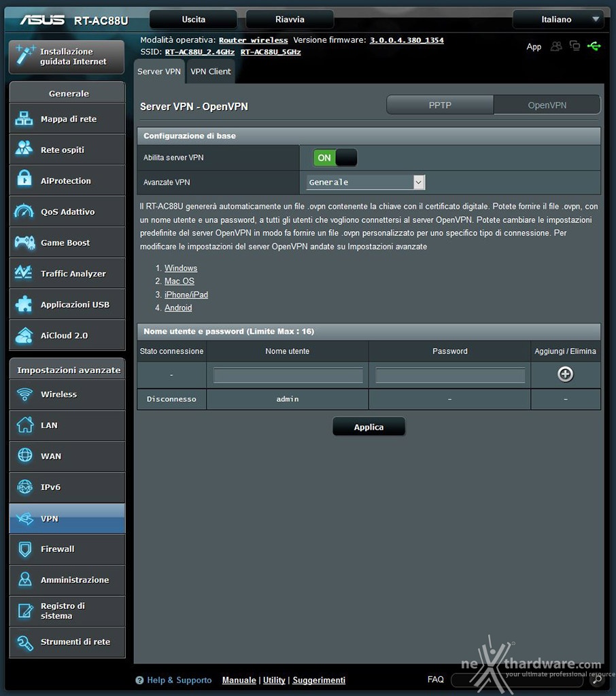Click the Uscita logout button
Viewport: 616px width, 696px height.
[193, 19]
